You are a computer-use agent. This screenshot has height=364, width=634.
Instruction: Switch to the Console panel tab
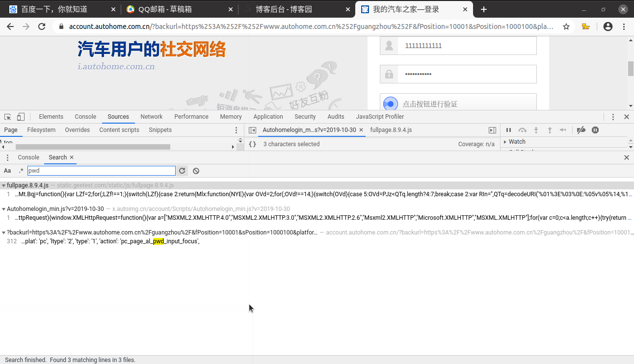[x=85, y=117]
